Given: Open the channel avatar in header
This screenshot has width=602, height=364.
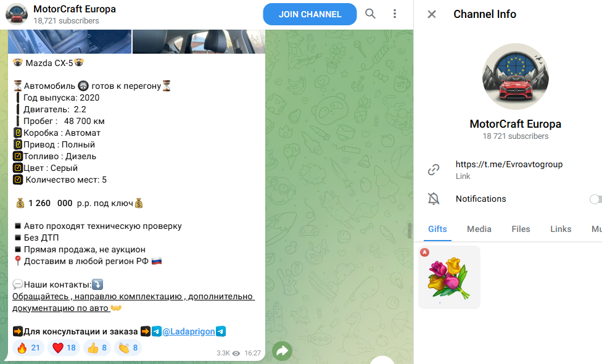Looking at the screenshot, I should pos(17,14).
